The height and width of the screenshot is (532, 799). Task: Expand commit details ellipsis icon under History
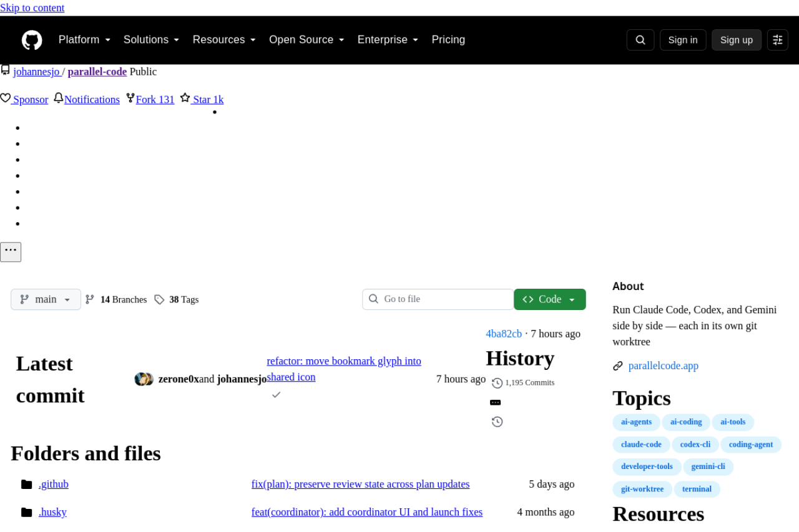496,402
